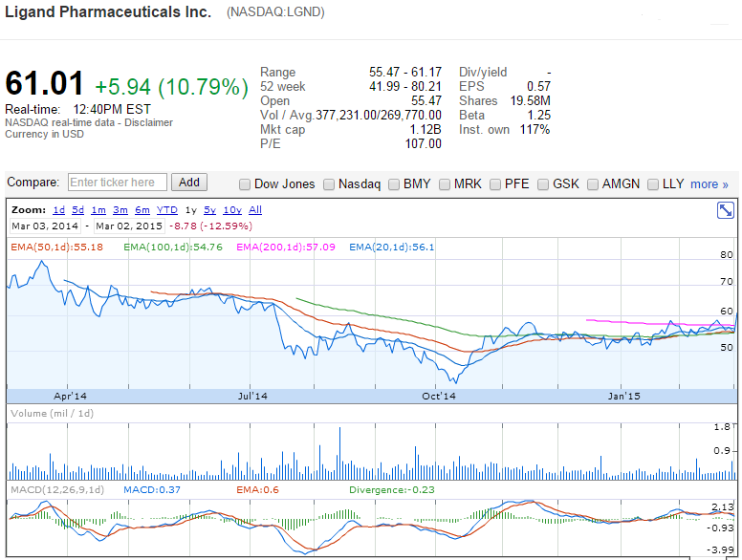Click the Beta value 1.25
This screenshot has width=742, height=560.
(538, 116)
